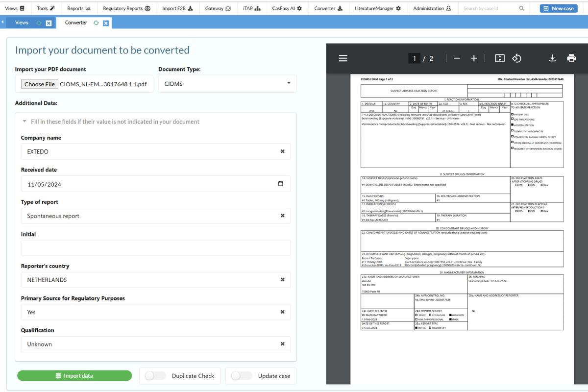
Task: Click the left tab scroll arrow
Action: point(2,23)
